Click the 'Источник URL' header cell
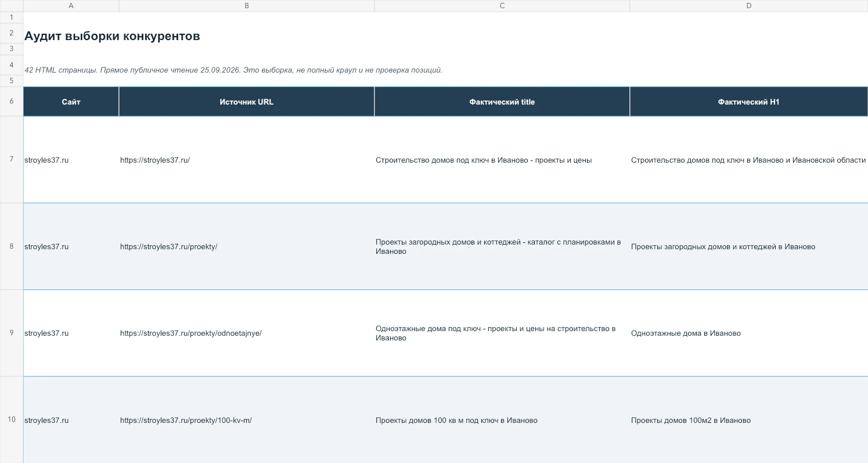 [247, 102]
